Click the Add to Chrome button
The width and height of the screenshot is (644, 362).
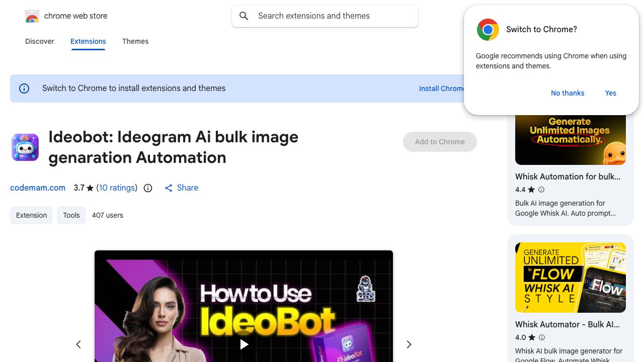pyautogui.click(x=440, y=142)
